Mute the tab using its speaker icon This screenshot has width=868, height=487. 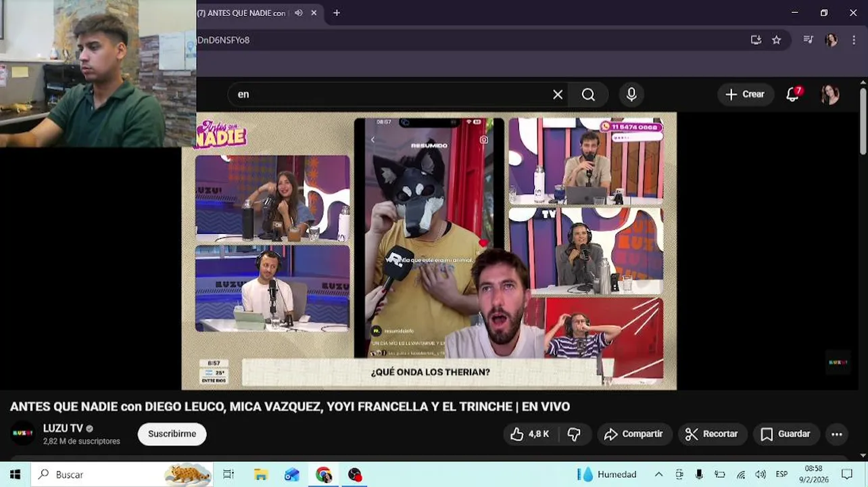coord(298,13)
